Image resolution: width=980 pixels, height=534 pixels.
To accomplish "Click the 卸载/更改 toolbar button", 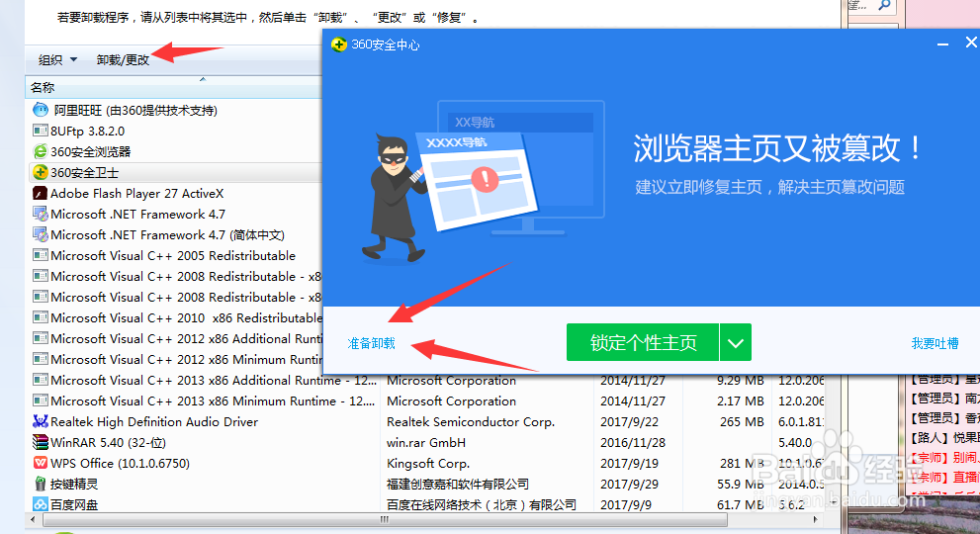I will click(123, 60).
